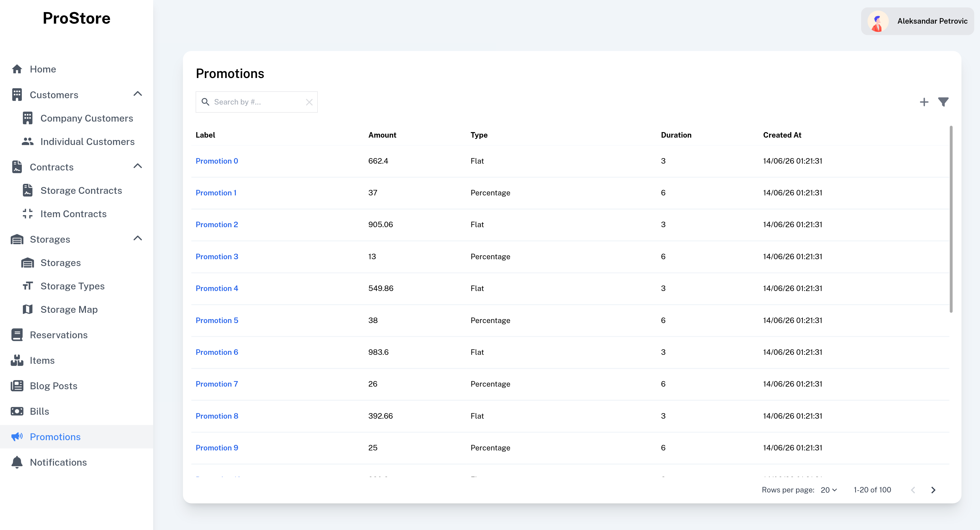Click the amount 983.6 cell
Screen dimensions: 980x530
point(378,352)
